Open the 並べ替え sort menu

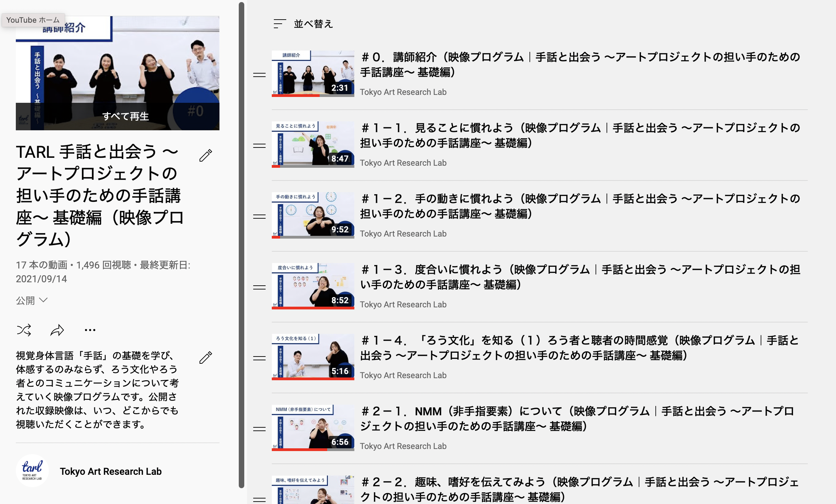coord(313,24)
